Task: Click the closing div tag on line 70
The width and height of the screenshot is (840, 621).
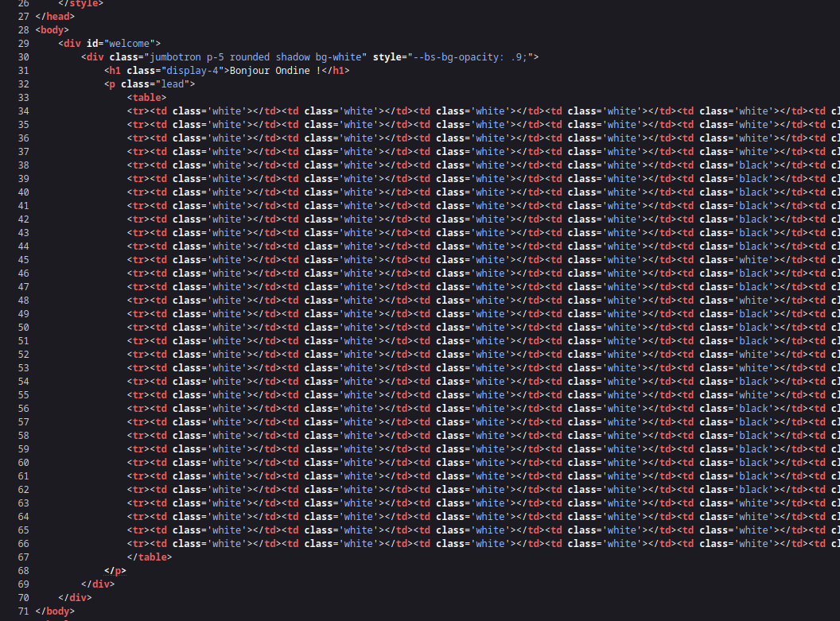Action: [x=75, y=597]
